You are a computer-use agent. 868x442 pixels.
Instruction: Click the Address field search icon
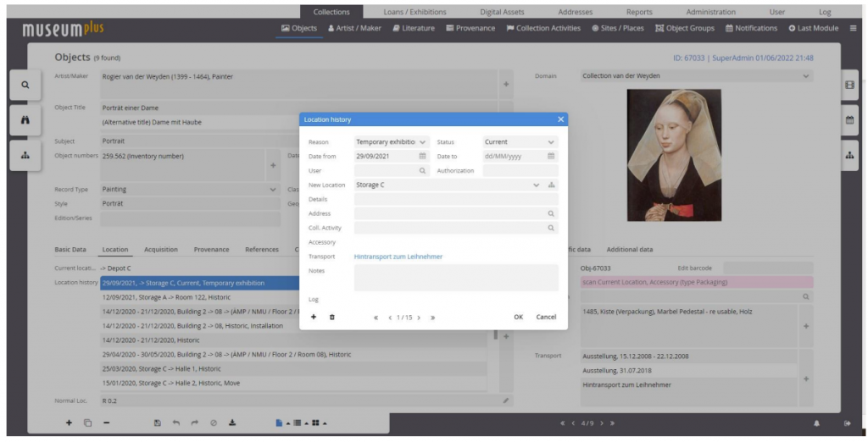551,214
